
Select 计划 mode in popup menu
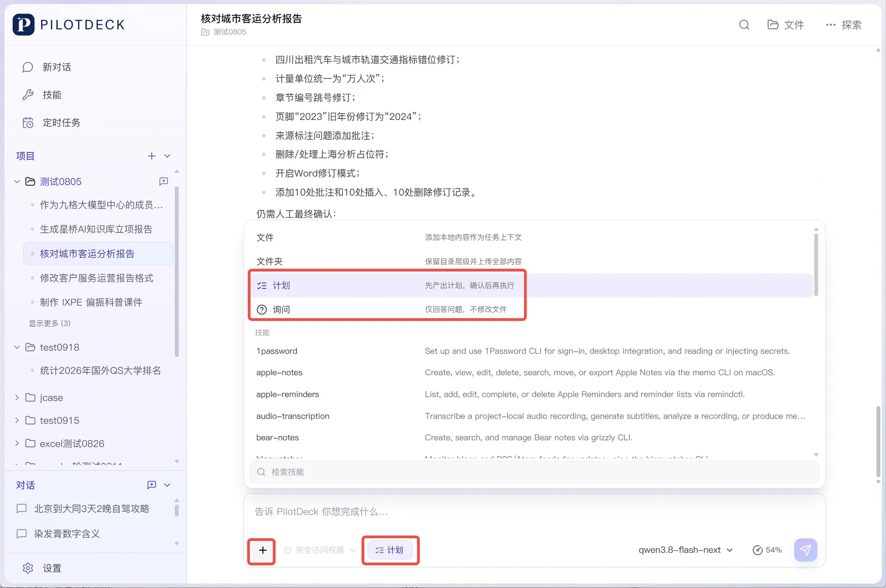point(531,285)
